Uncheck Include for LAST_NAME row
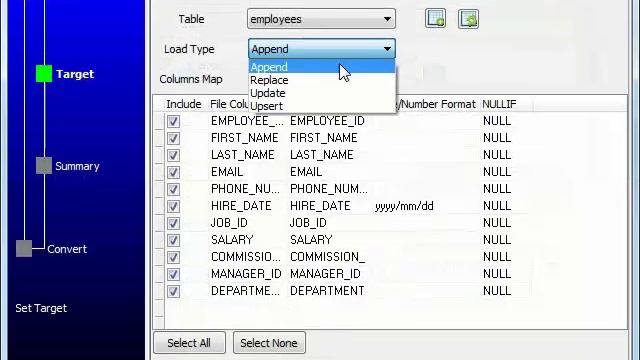The height and width of the screenshot is (360, 640). pyautogui.click(x=173, y=155)
